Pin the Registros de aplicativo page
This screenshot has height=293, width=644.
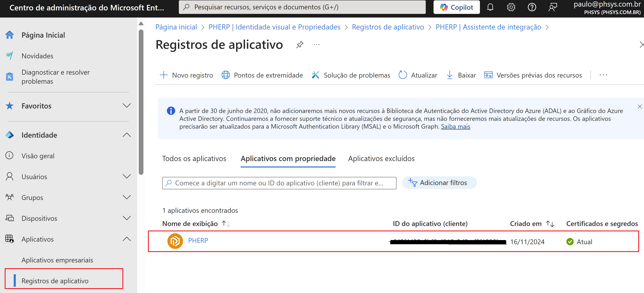(x=300, y=45)
